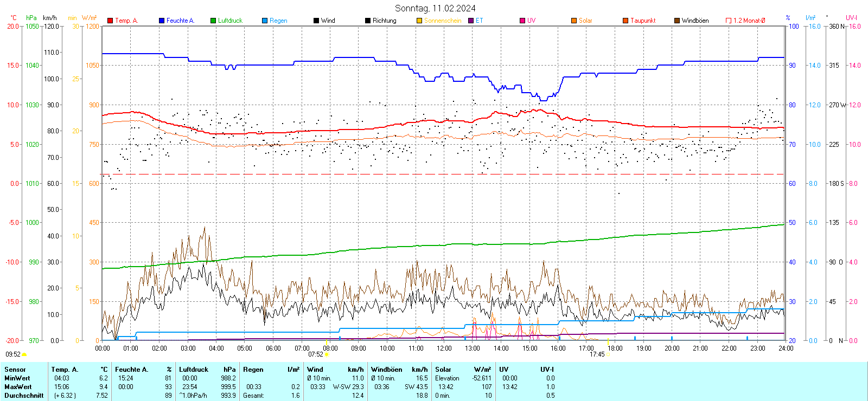The image size is (868, 401).
Task: Click the red Temp. A. legend square
Action: pos(110,21)
